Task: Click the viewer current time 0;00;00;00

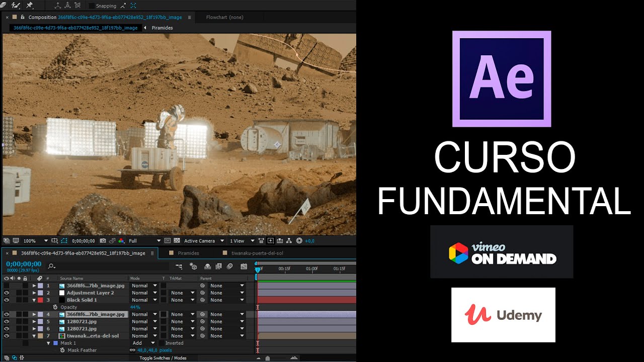Action: click(x=83, y=241)
